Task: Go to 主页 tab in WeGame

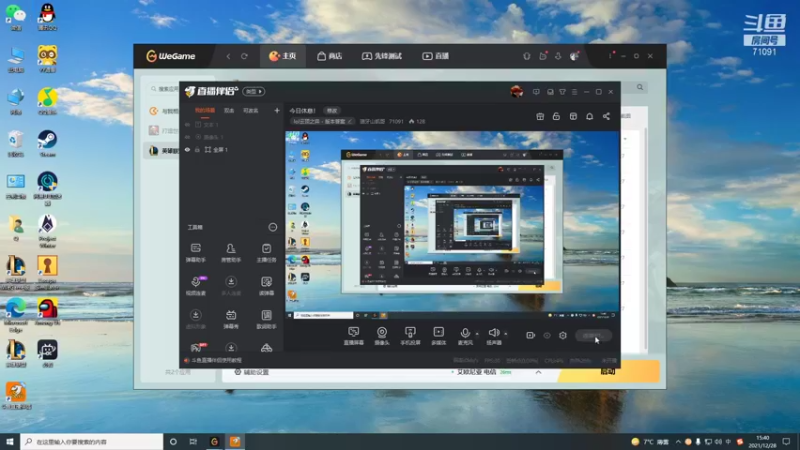Action: [x=283, y=56]
